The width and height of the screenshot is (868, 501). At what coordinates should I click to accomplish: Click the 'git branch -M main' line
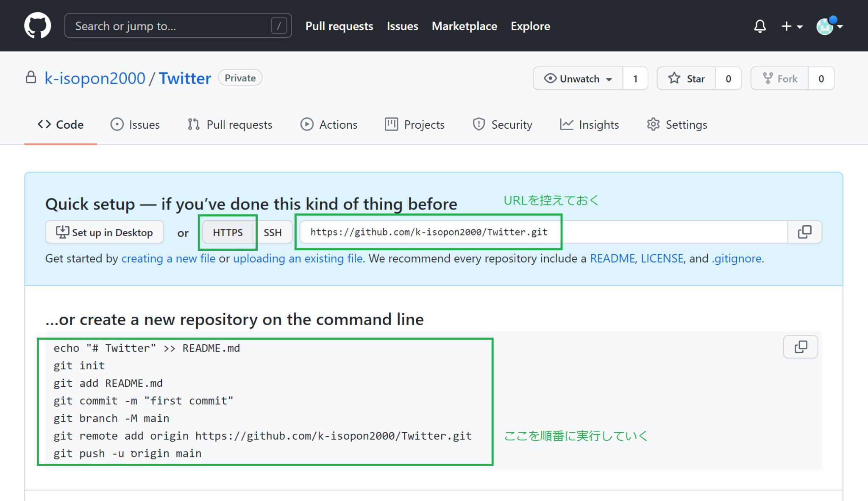111,418
